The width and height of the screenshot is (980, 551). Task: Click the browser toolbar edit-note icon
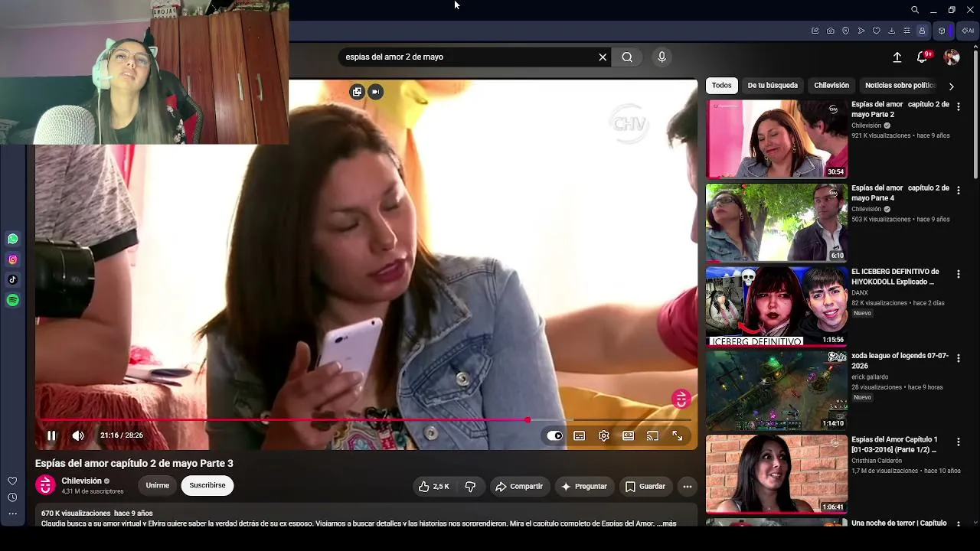[815, 31]
